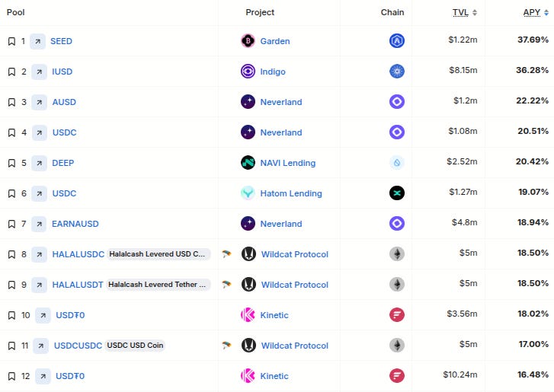Select the $3.56m TVL value

[462, 314]
